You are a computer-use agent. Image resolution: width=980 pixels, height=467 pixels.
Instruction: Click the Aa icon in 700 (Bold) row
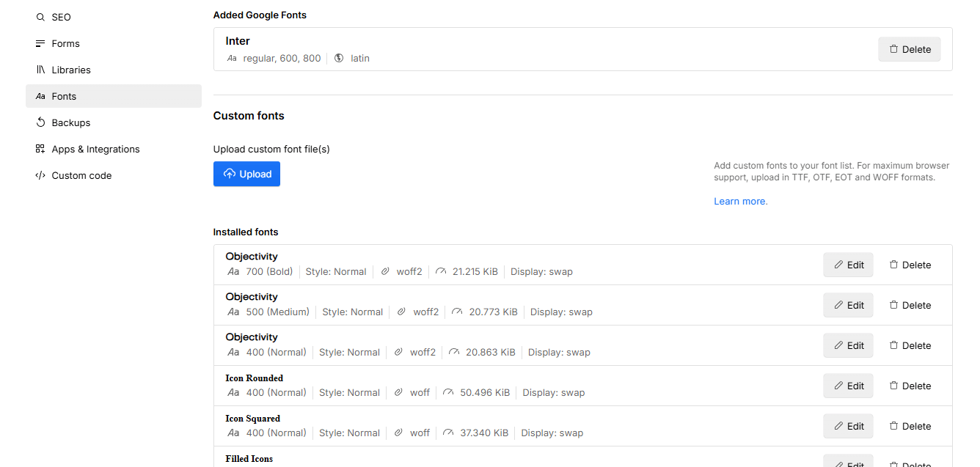click(233, 271)
